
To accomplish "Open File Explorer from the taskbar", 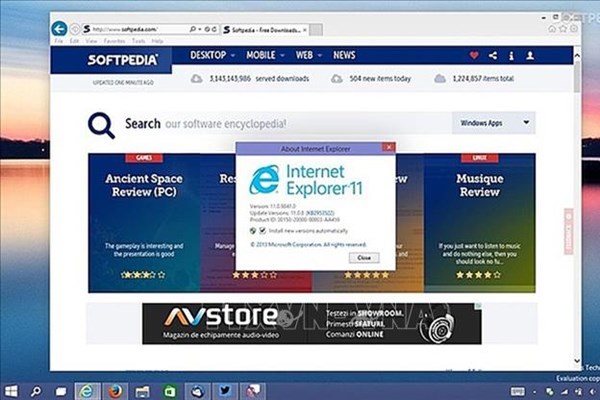I will (x=142, y=391).
